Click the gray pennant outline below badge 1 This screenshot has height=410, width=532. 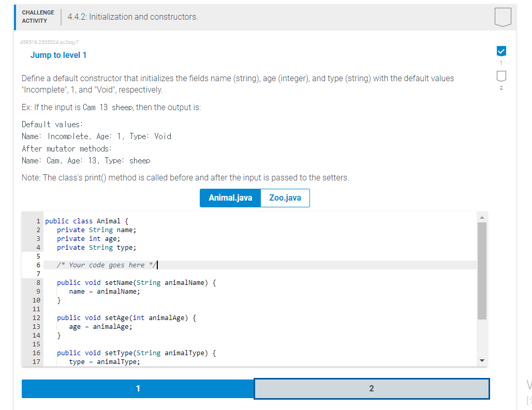coord(501,75)
